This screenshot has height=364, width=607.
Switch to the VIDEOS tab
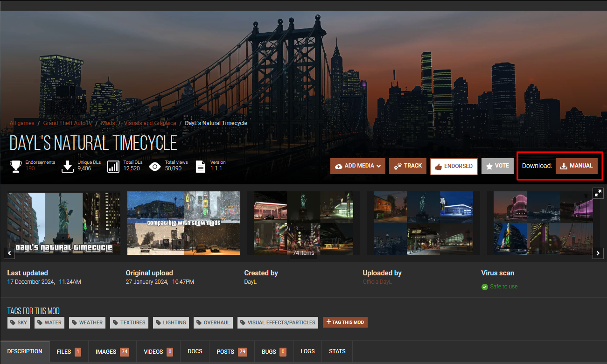point(159,351)
